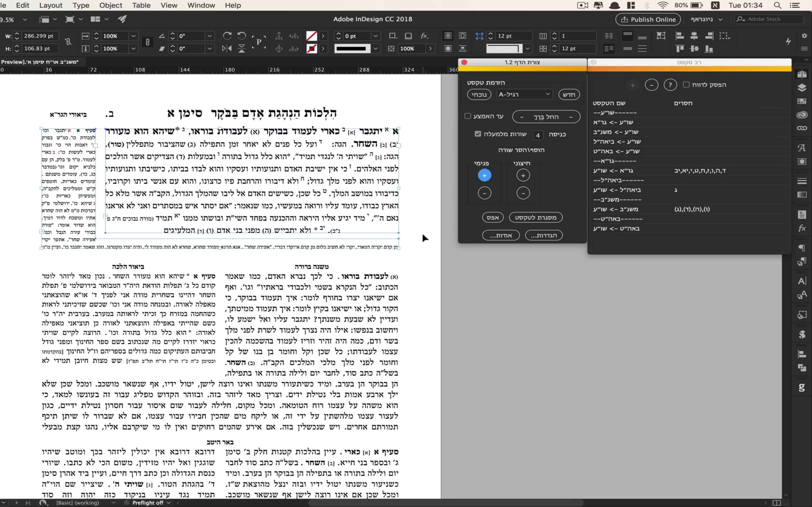
Task: Click the question mark help button
Action: tap(670, 85)
